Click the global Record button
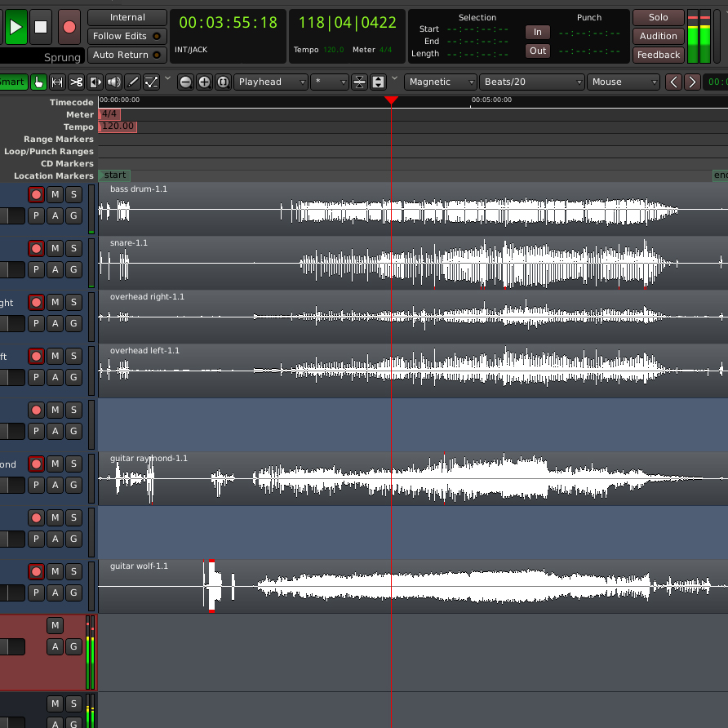 point(69,27)
